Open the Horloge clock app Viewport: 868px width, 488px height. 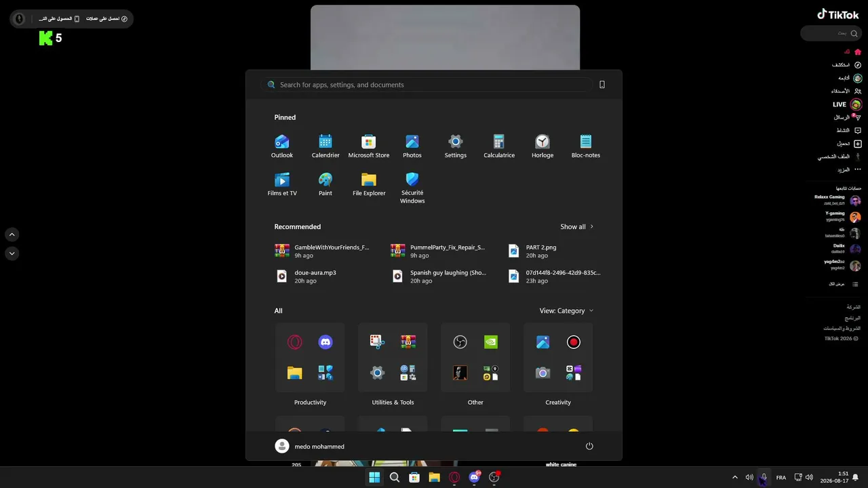542,146
